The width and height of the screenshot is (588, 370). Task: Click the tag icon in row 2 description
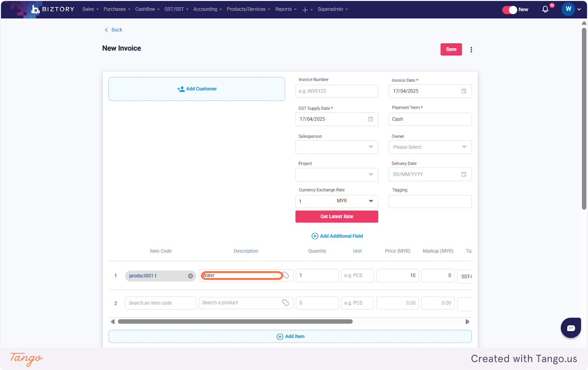(286, 303)
